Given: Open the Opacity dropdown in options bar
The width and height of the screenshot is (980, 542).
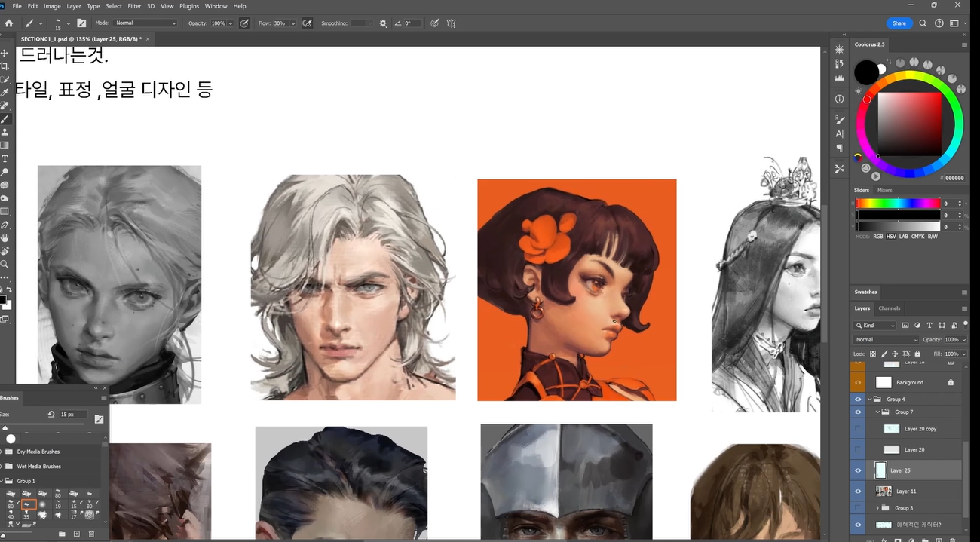Looking at the screenshot, I should (231, 23).
